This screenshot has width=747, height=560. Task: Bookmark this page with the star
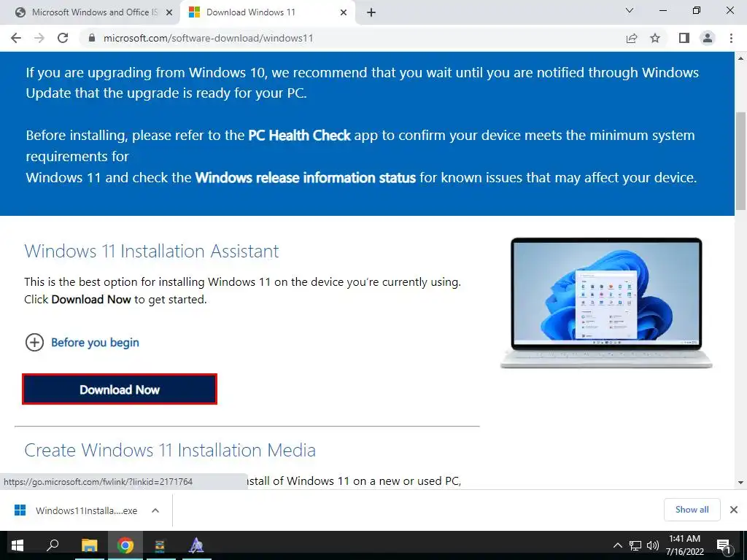coord(655,38)
